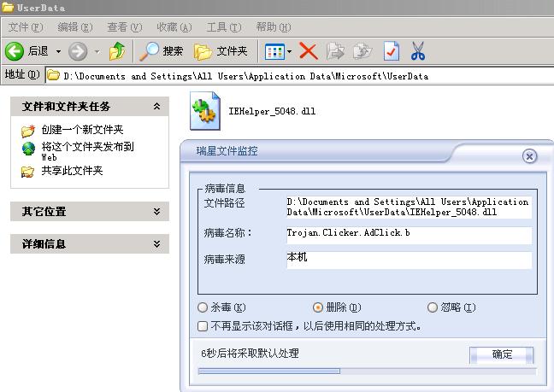This screenshot has height=392, width=554.
Task: Select the 忽略(I) radio option
Action: coord(433,307)
